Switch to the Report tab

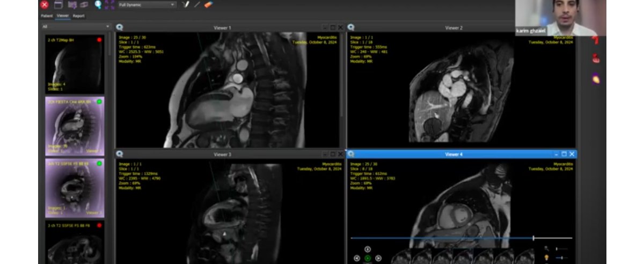point(79,16)
